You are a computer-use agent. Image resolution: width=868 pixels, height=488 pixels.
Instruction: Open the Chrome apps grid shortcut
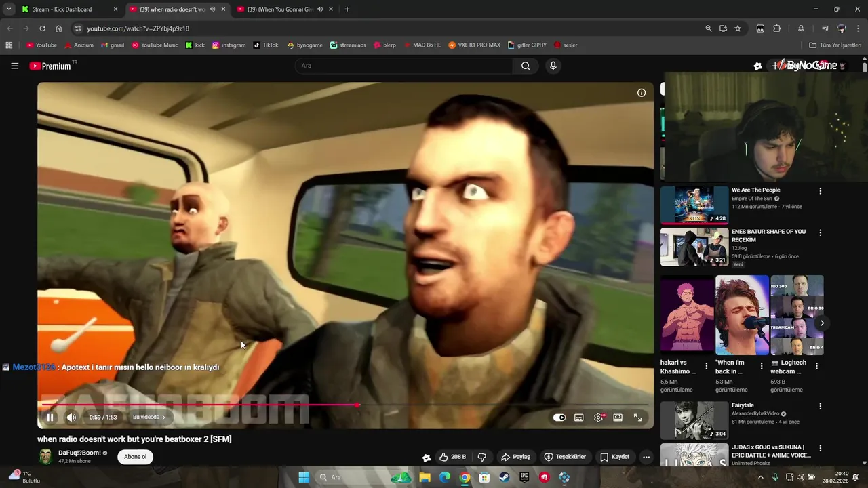tap(9, 45)
